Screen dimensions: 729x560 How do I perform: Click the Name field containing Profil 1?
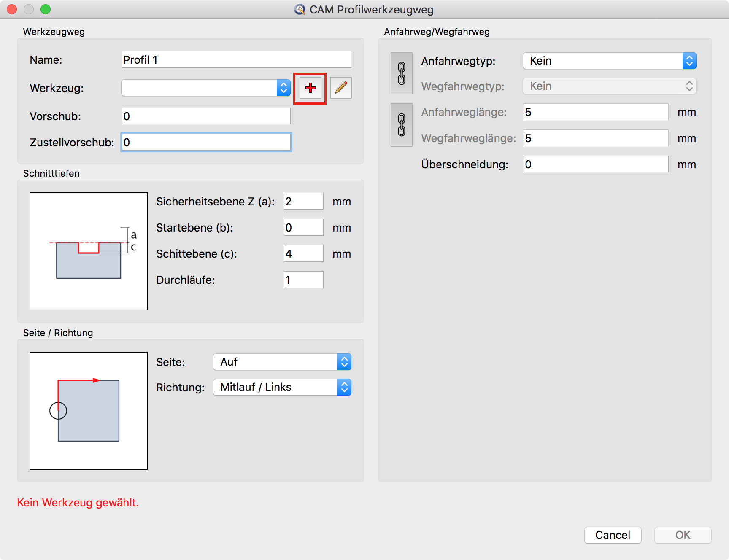tap(236, 60)
